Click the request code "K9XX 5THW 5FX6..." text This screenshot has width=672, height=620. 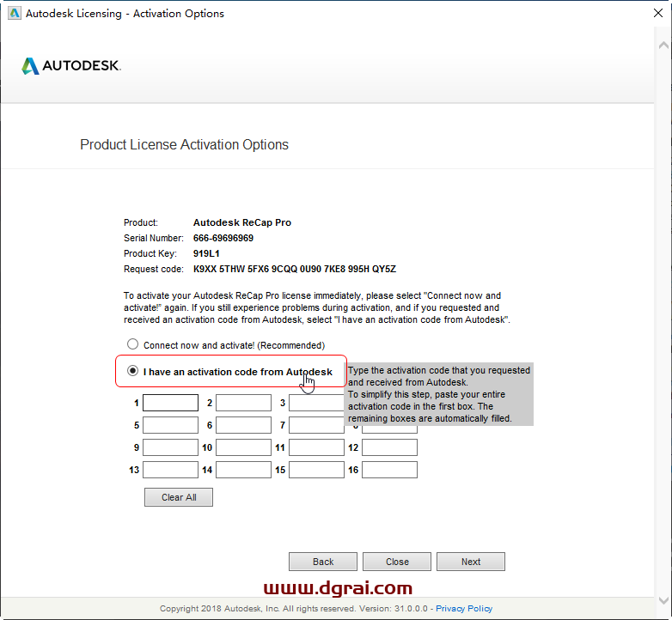pos(295,269)
